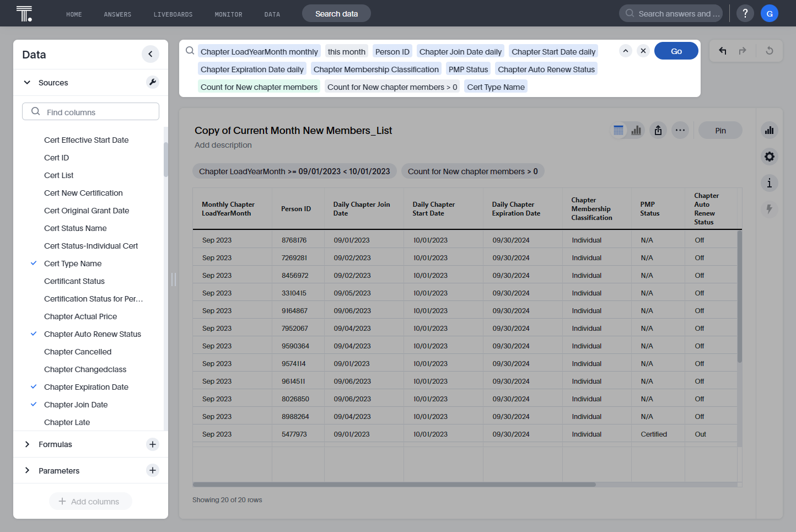796x532 pixels.
Task: Open the user profile avatar G
Action: [770, 13]
